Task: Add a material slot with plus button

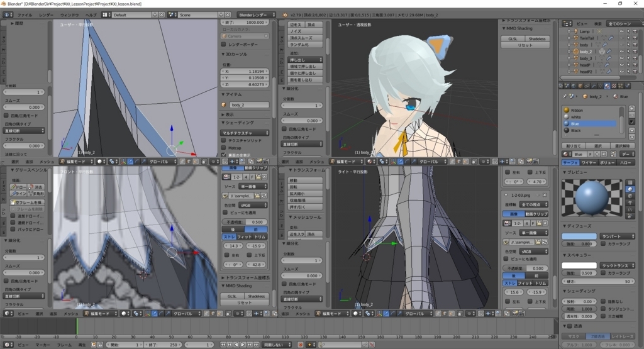Action: pos(631,108)
